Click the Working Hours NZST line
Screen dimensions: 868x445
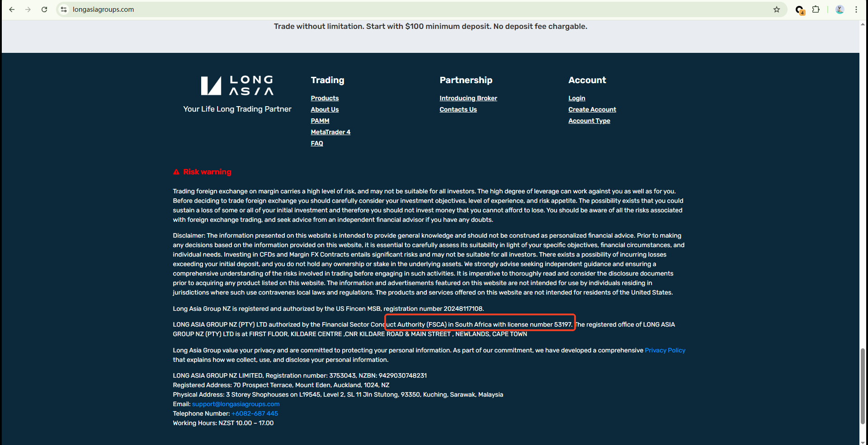tap(223, 423)
